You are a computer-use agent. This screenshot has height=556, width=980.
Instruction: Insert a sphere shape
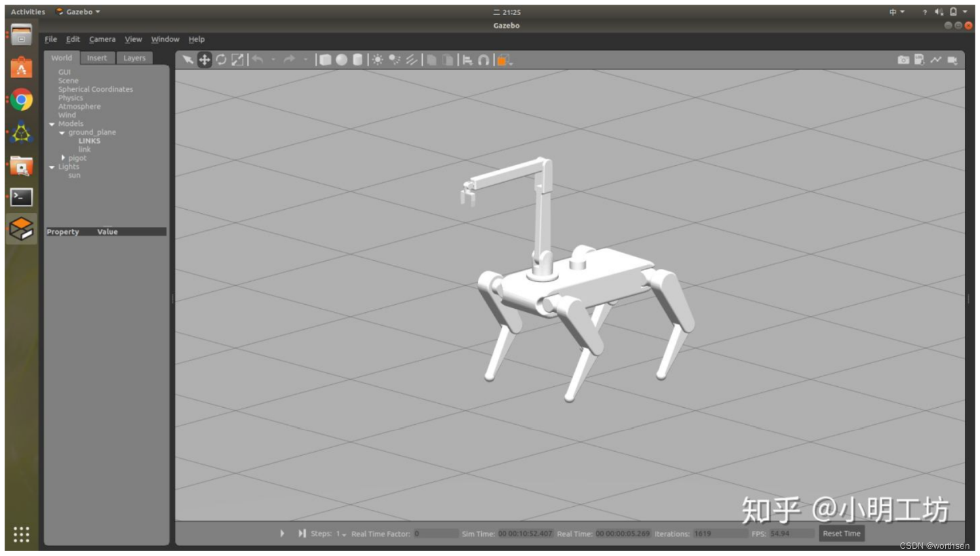click(x=342, y=60)
